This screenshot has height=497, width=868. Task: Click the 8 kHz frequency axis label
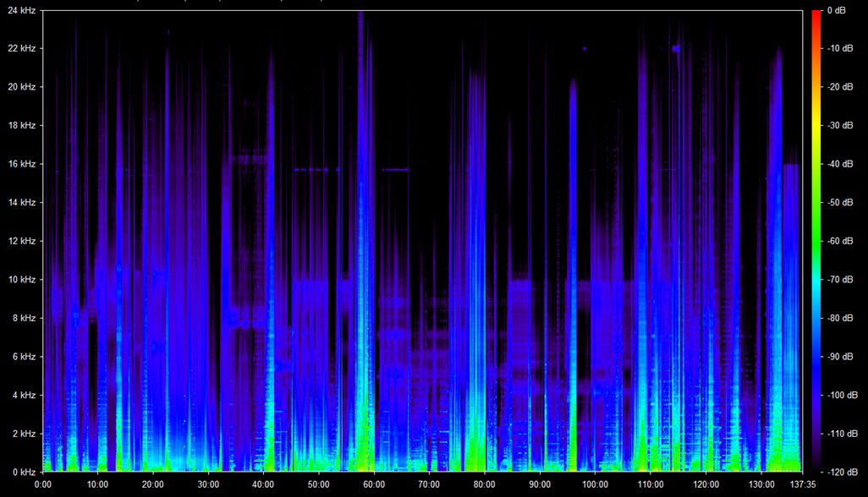click(x=24, y=318)
